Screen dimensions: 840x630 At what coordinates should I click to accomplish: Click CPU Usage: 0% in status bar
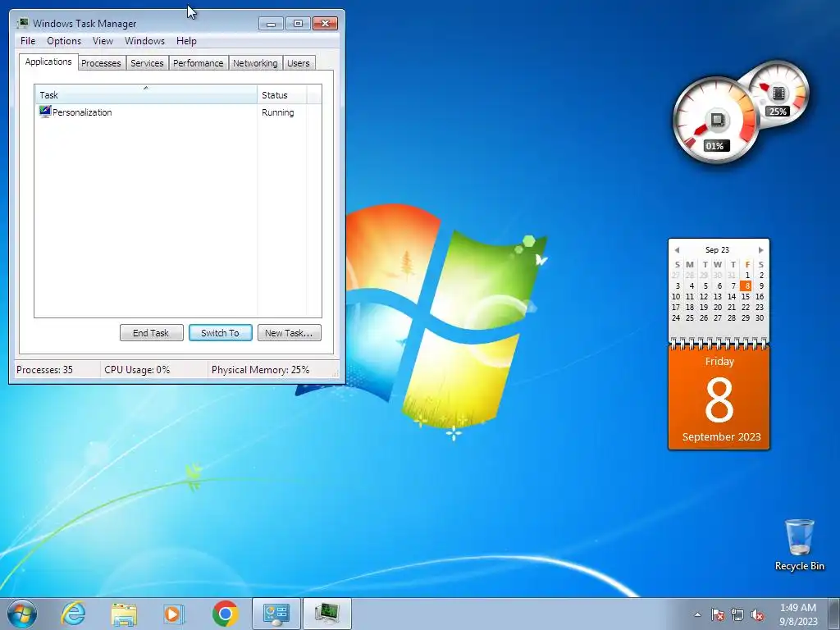pyautogui.click(x=137, y=370)
